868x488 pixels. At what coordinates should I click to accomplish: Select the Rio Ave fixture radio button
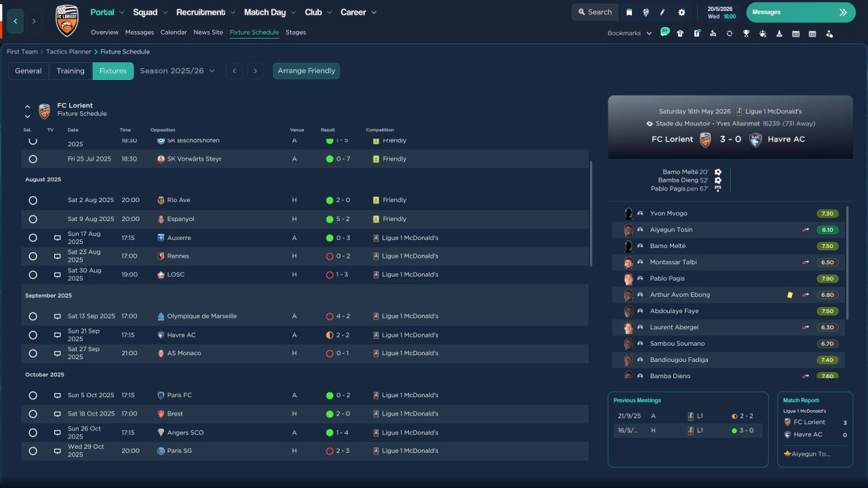coord(33,201)
